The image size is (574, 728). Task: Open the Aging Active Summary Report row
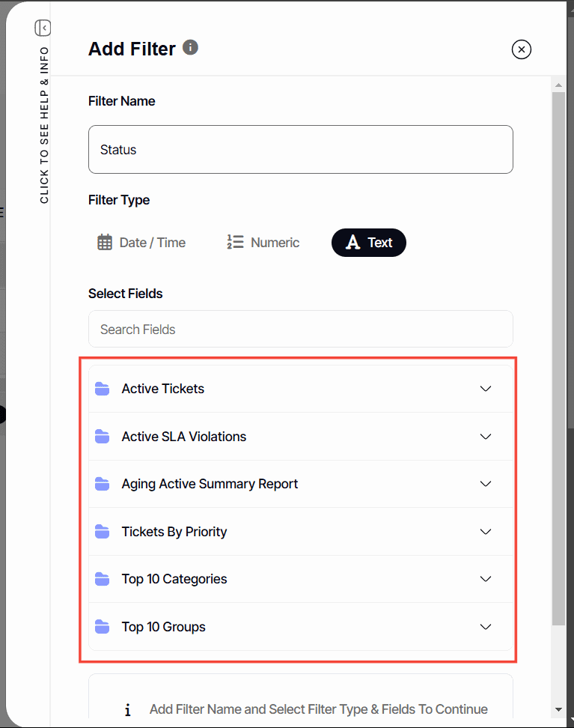click(210, 484)
